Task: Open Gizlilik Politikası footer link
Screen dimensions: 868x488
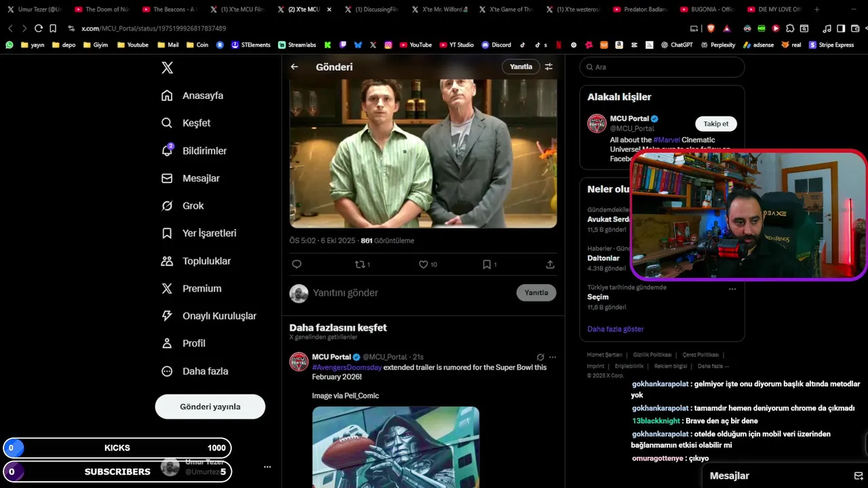Action: [652, 354]
